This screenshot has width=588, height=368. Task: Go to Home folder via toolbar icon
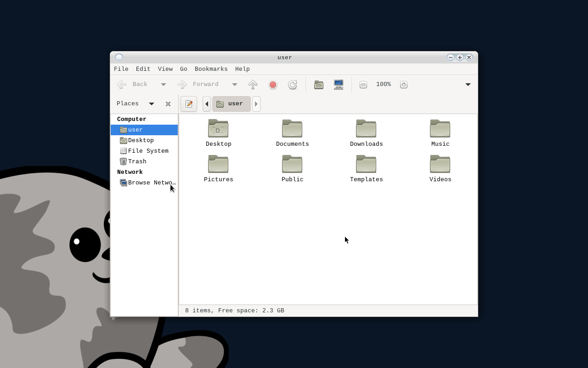coord(319,85)
